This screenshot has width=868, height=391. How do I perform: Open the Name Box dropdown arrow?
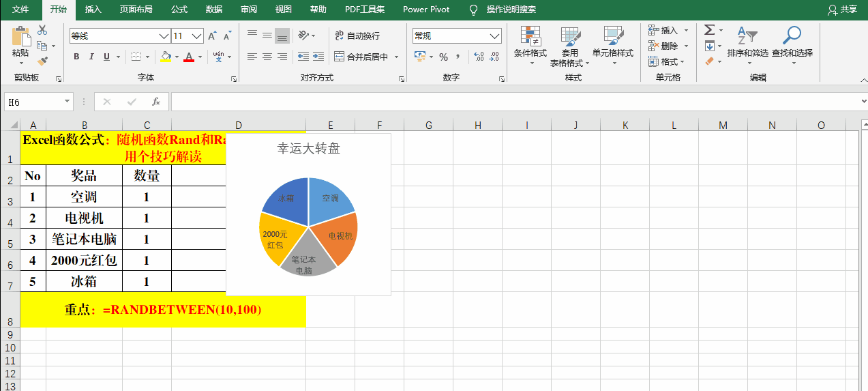coord(67,102)
